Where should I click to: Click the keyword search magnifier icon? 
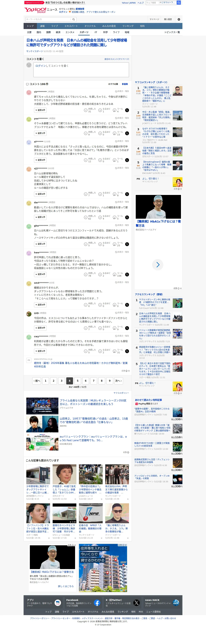tap(74, 19)
